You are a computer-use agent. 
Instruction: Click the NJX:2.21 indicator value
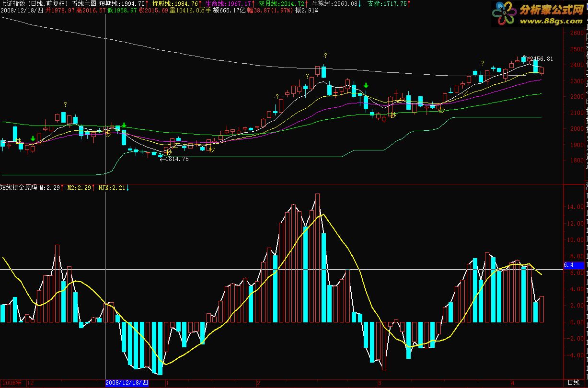point(112,188)
